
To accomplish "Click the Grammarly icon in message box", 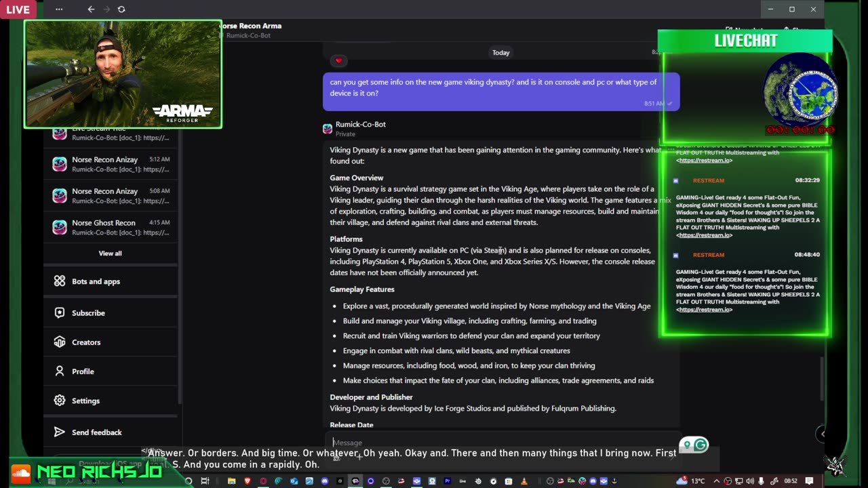I will tap(701, 445).
